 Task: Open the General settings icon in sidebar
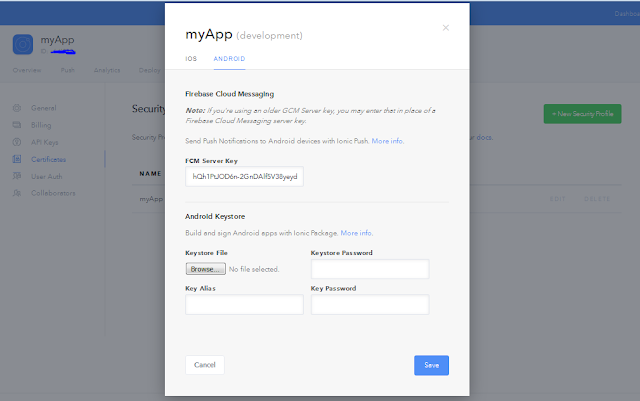[x=17, y=108]
